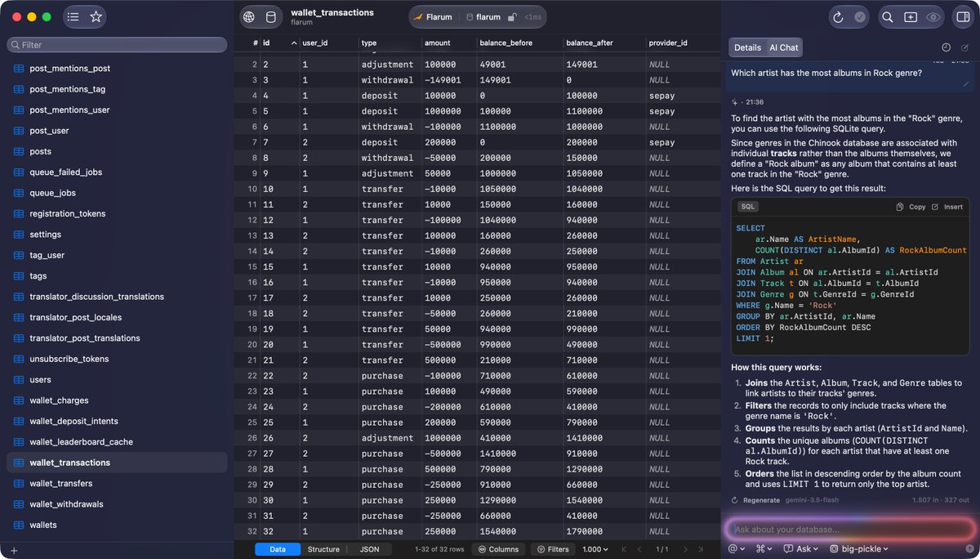Open the big-pickle model dropdown
The height and width of the screenshot is (559, 980).
(859, 549)
